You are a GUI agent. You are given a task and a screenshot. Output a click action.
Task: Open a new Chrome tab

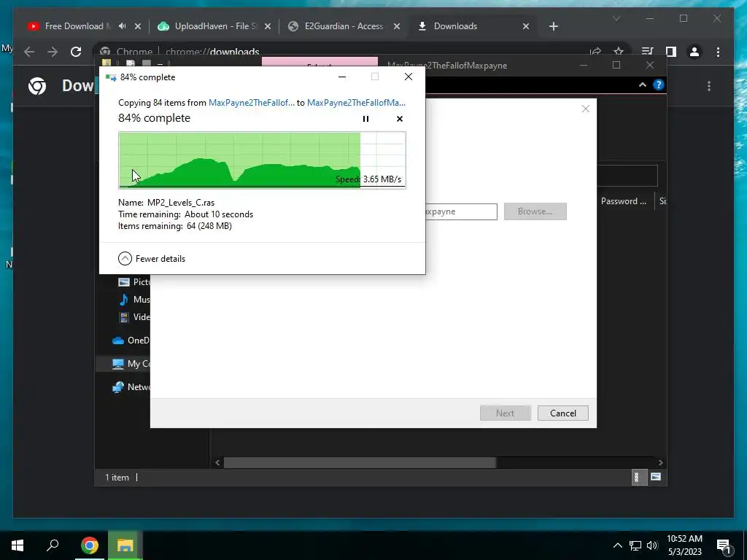pyautogui.click(x=553, y=27)
